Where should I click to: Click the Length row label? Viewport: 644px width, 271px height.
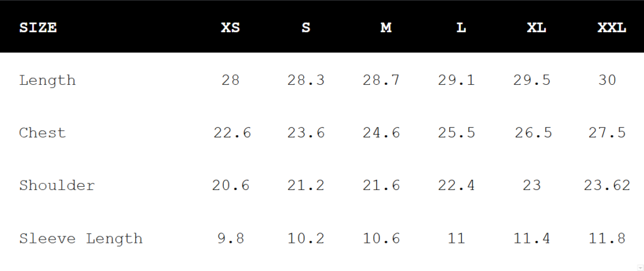(47, 80)
